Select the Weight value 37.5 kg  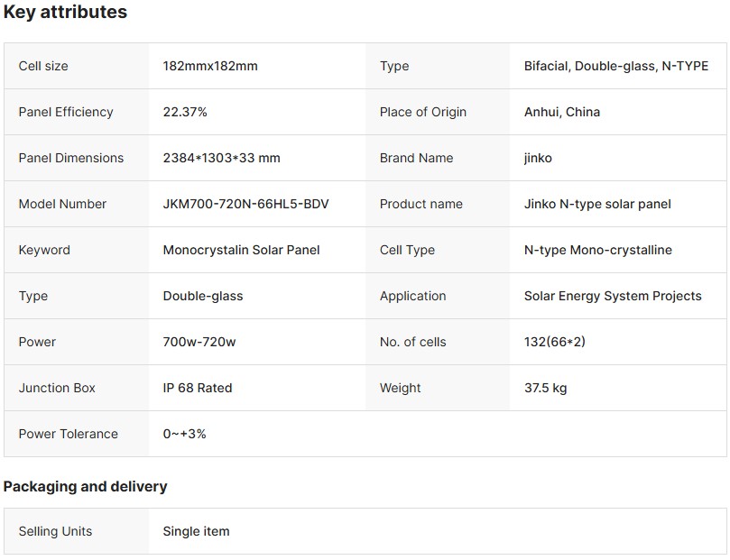tap(546, 388)
